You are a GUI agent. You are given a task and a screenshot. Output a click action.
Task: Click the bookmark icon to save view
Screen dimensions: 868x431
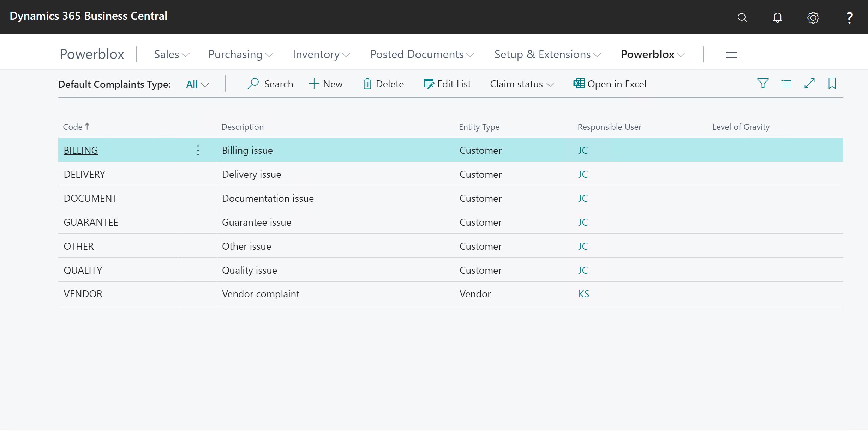point(833,84)
